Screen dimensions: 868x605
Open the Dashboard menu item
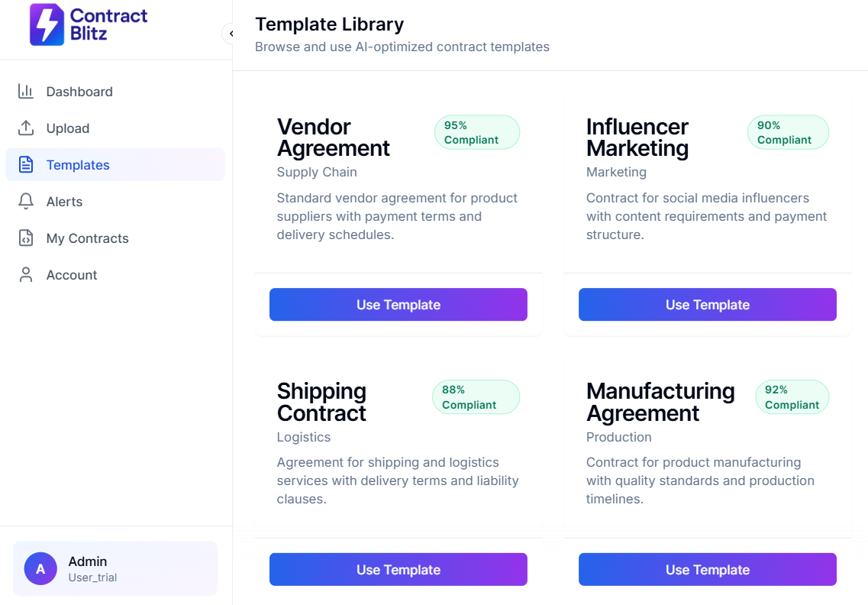click(x=79, y=92)
